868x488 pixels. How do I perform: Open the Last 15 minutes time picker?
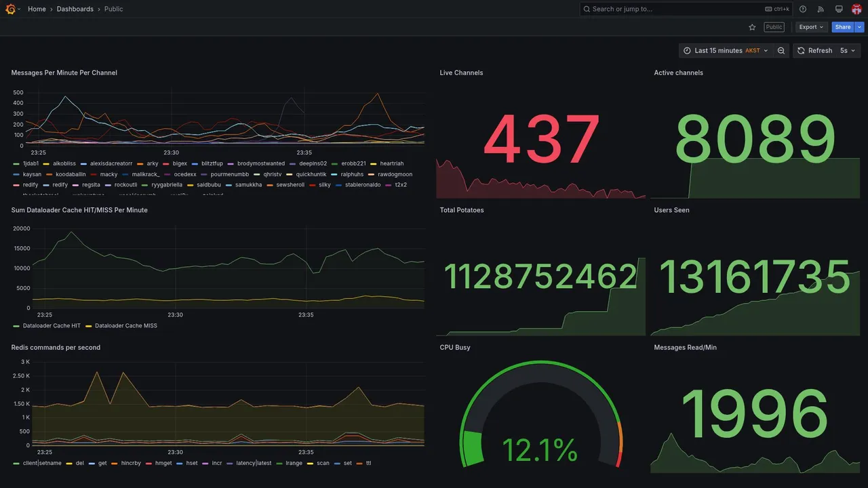click(x=726, y=51)
